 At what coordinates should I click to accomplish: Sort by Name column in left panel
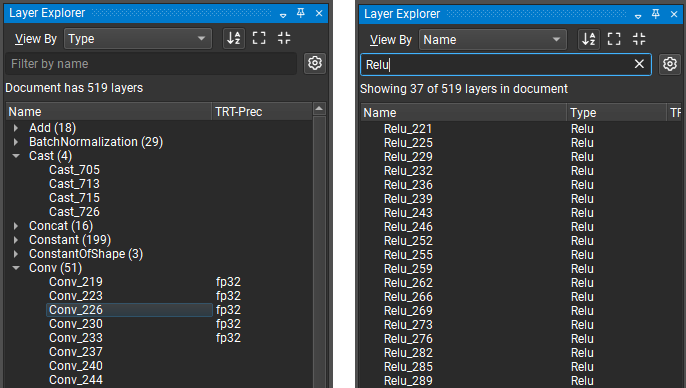[x=109, y=112]
